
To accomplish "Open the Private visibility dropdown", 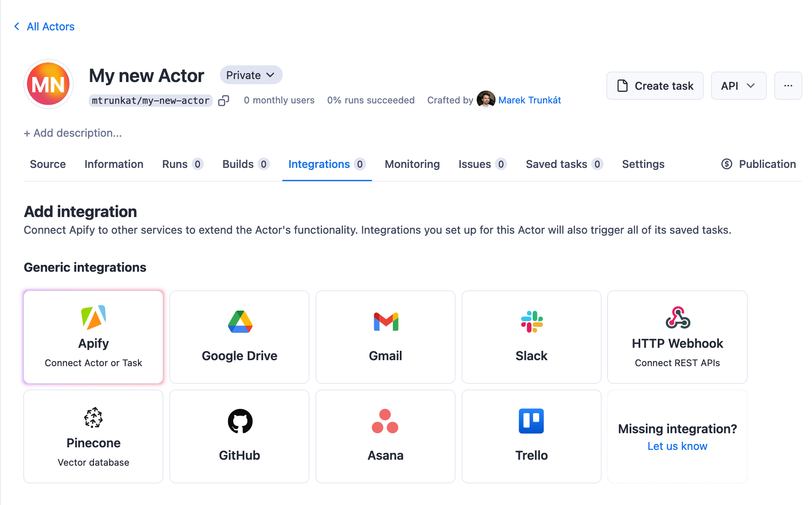I will (x=251, y=75).
